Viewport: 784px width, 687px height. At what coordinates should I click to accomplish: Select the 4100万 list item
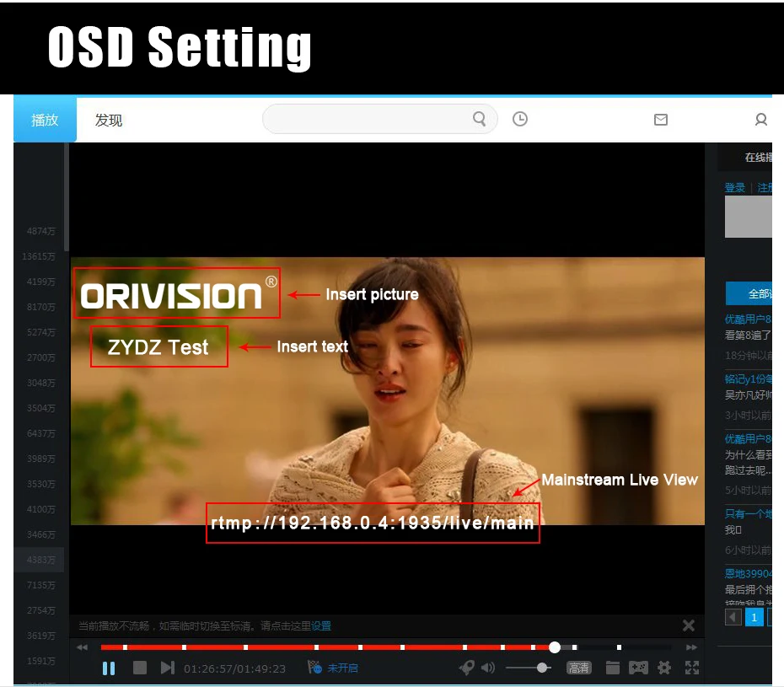tap(41, 509)
